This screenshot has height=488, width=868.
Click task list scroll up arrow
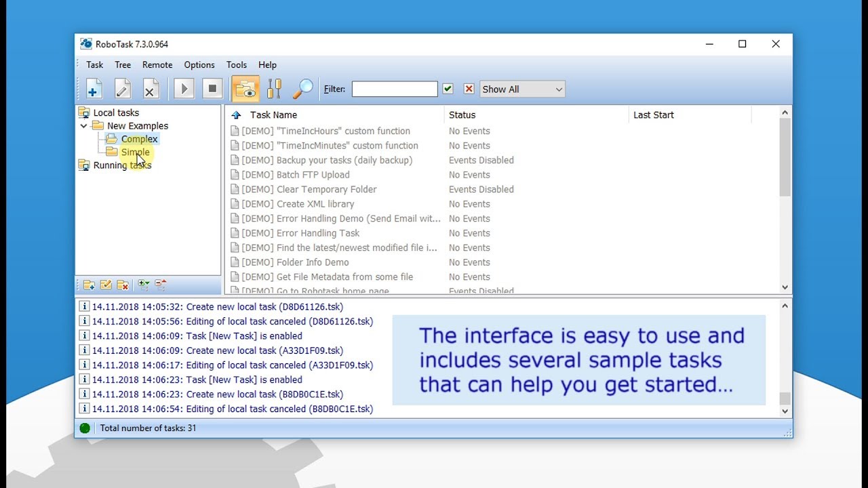[785, 113]
